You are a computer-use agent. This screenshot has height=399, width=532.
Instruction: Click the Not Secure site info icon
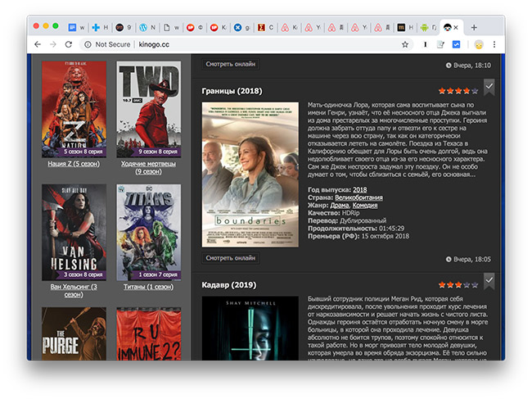(88, 44)
